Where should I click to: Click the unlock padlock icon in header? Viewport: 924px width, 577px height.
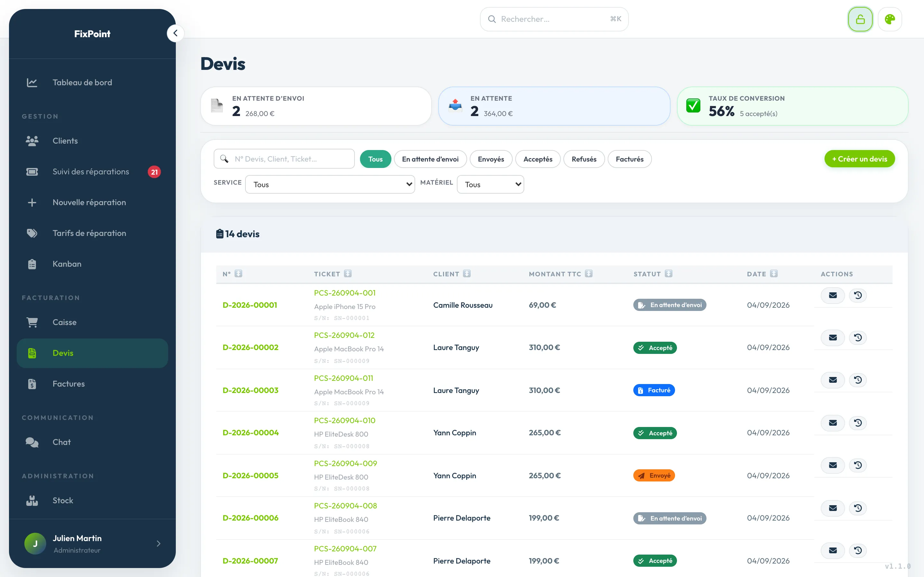pos(860,19)
